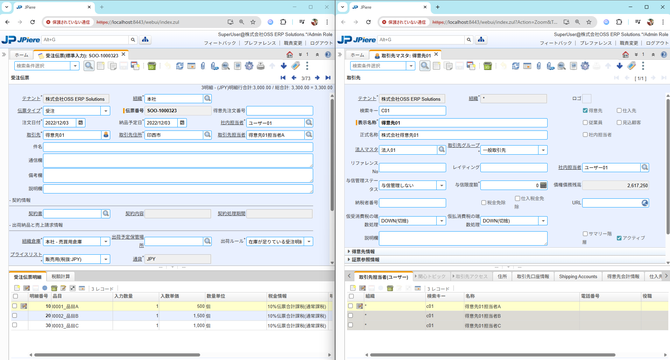Toggle the 得意先 checkbox in right window
Viewport: 670px width, 360px height.
pos(585,111)
